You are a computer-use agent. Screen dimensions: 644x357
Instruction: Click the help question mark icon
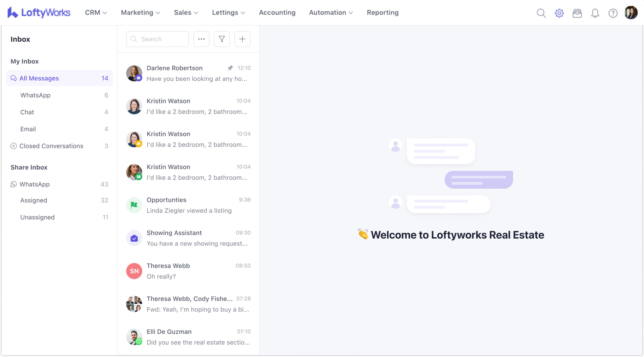[x=613, y=13]
